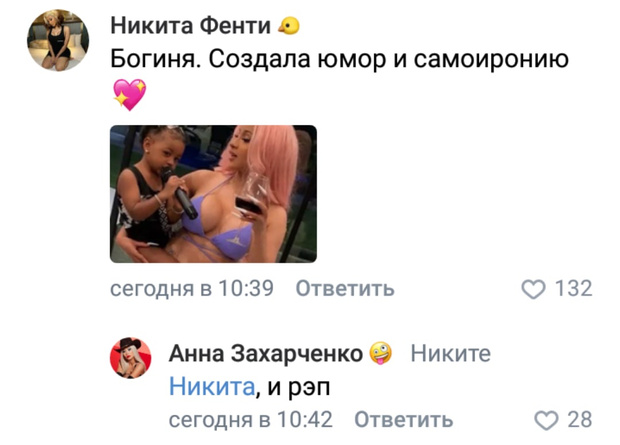Image resolution: width=620 pixels, height=445 pixels.
Task: Click the duck emoji status beside Никита Фенти
Action: coord(289,26)
